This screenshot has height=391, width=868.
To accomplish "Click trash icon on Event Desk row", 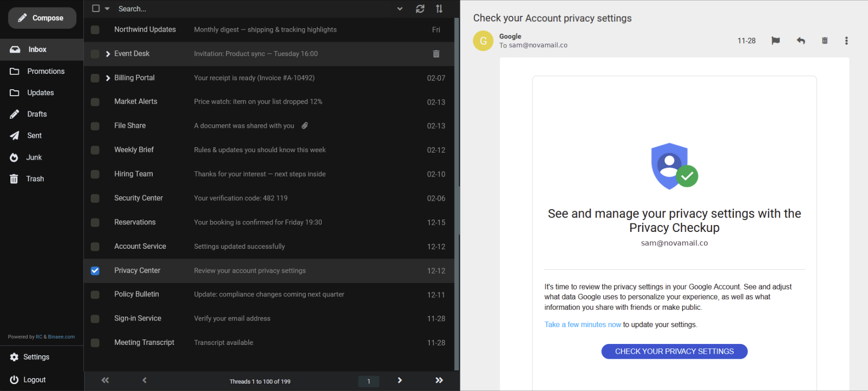I will point(436,54).
